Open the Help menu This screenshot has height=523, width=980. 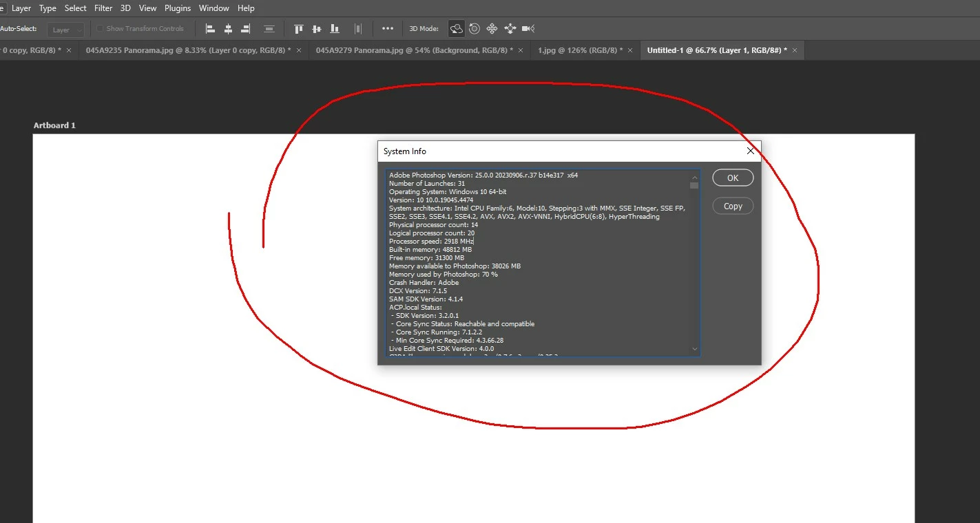click(x=246, y=8)
